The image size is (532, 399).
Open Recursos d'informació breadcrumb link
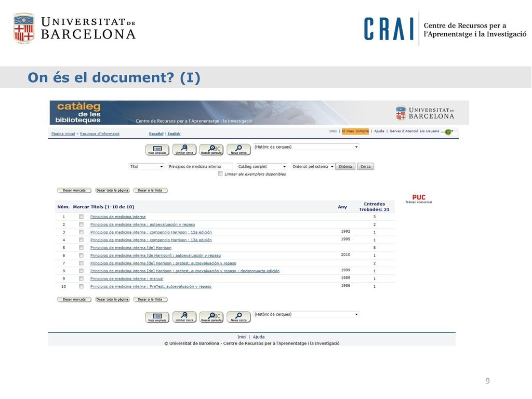100,134
